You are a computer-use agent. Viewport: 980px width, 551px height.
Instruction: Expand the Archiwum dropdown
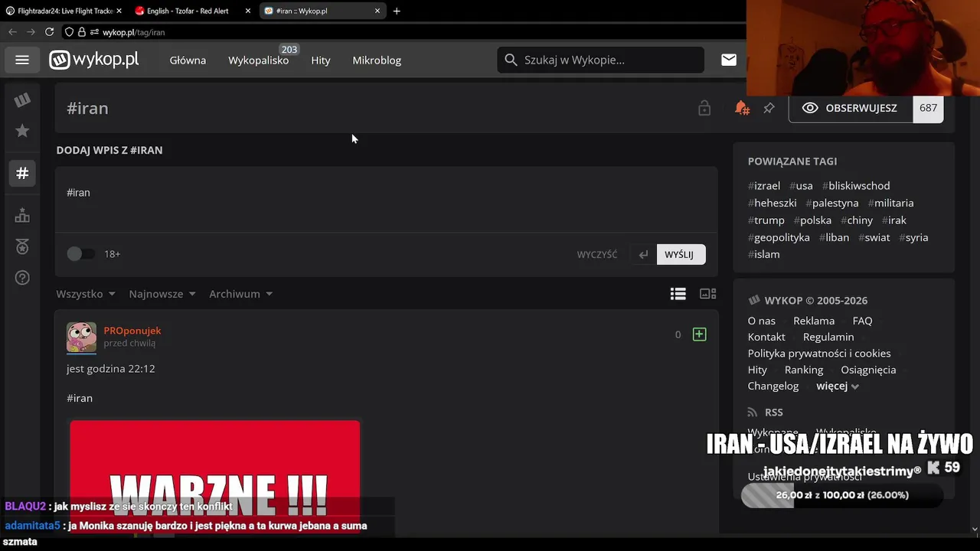(x=241, y=294)
